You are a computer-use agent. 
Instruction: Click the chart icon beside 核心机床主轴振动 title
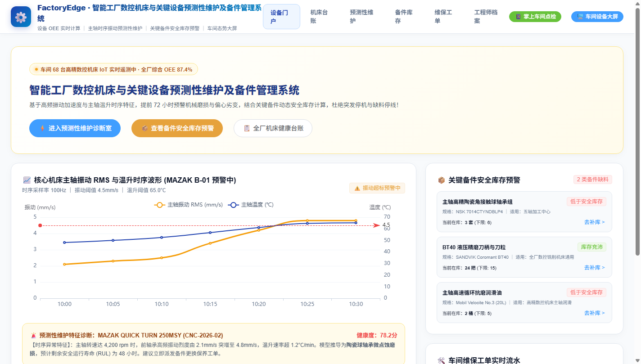click(x=27, y=180)
